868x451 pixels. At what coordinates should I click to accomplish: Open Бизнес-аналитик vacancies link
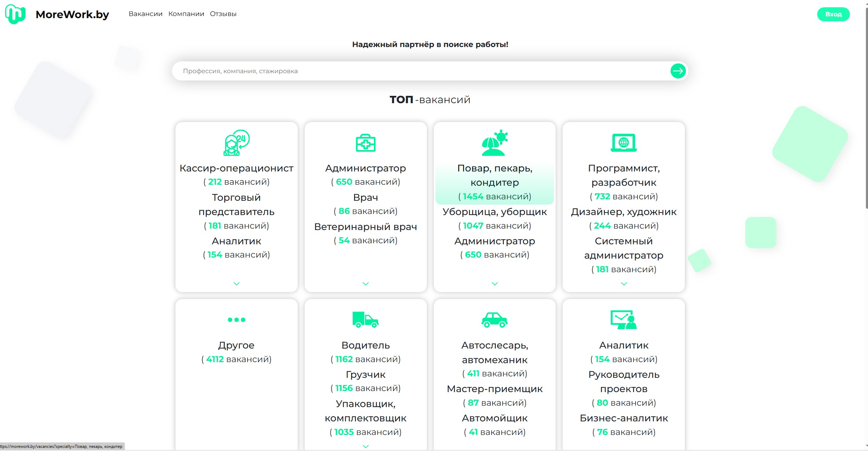[x=624, y=418]
